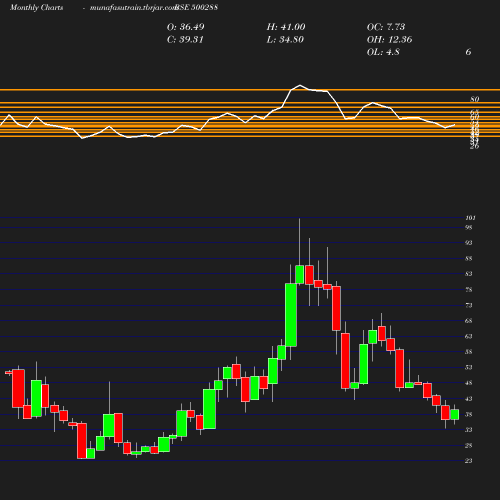Click the high value "H: 41.00"

point(286,27)
